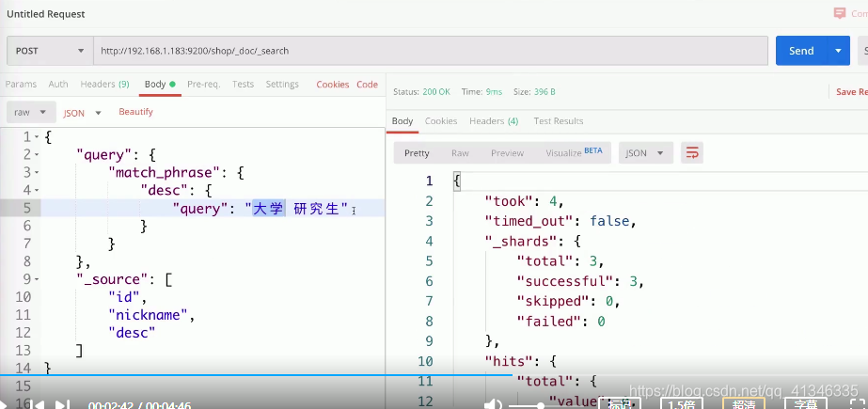This screenshot has width=868, height=409.
Task: Open the POST method dropdown
Action: (49, 51)
